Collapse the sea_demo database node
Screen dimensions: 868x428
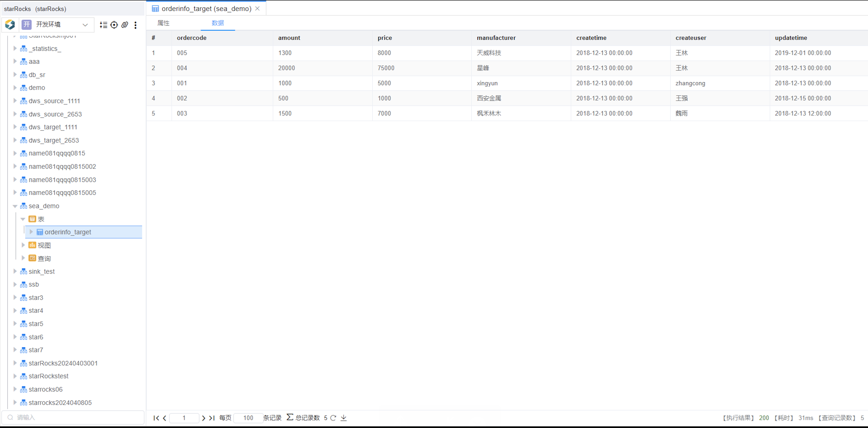click(15, 206)
